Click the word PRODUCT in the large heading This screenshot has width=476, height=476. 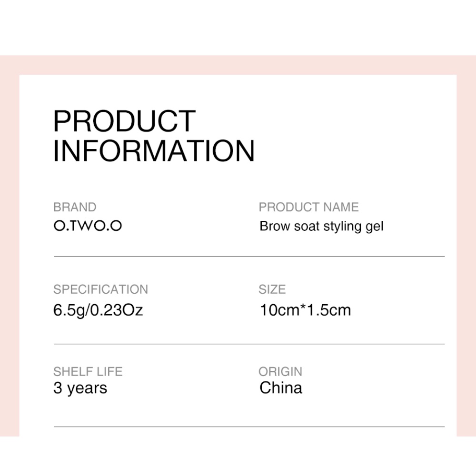point(124,121)
